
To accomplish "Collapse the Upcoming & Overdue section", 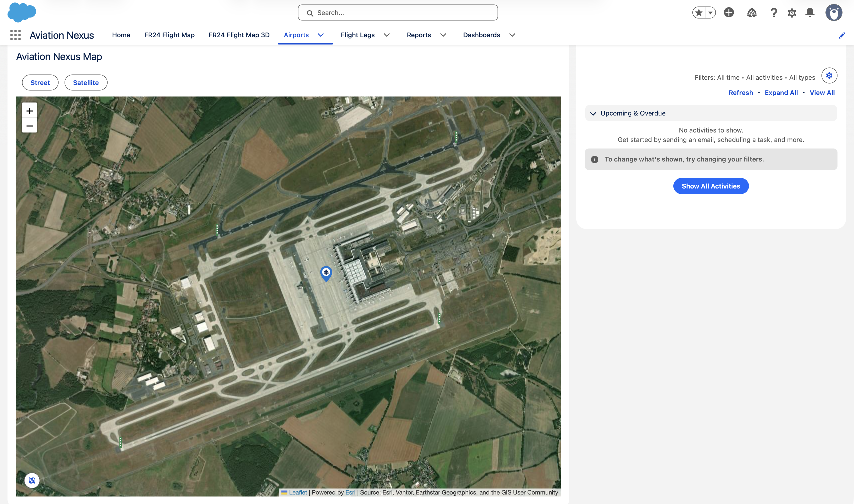I will [593, 113].
